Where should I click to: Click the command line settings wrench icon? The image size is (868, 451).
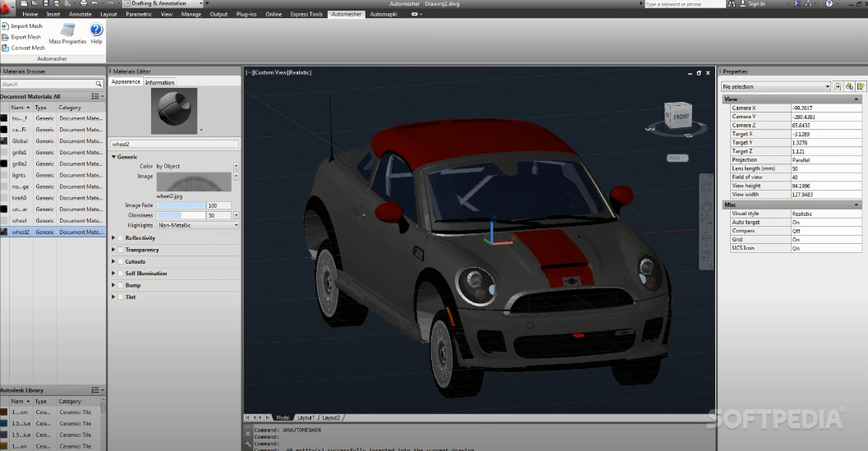click(x=247, y=444)
